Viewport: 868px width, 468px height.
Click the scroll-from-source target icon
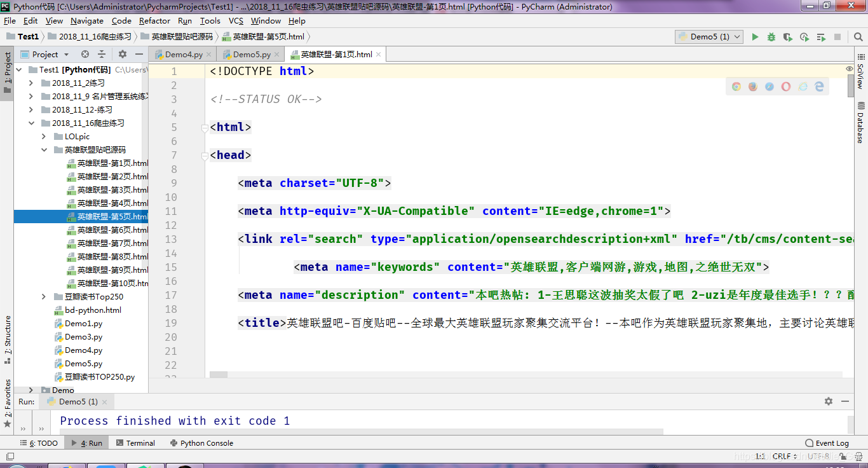(85, 54)
